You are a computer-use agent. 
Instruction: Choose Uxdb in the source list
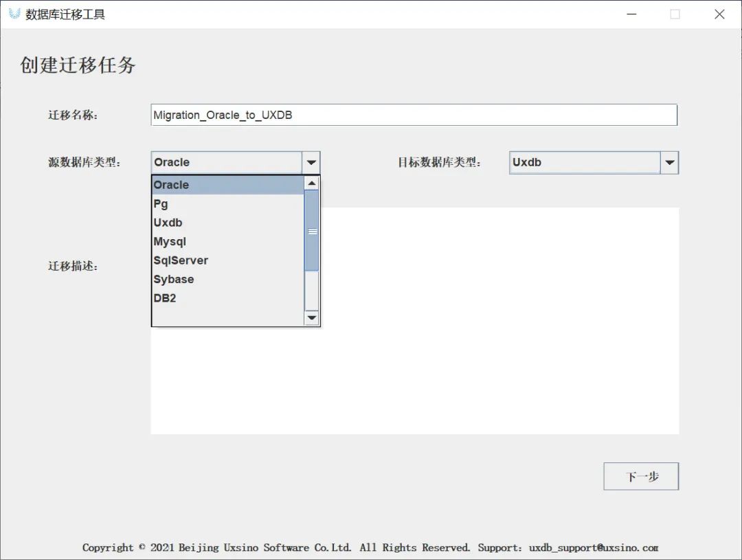pyautogui.click(x=227, y=223)
